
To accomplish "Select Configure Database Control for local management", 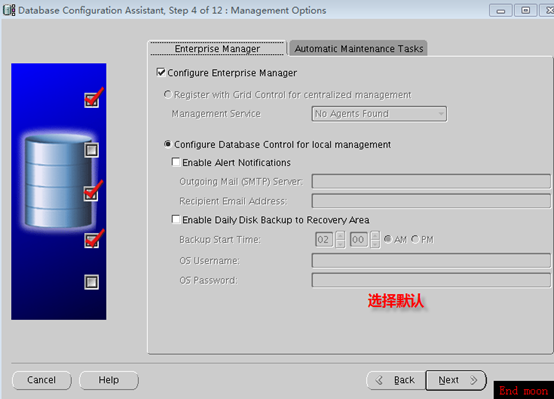I will click(167, 144).
